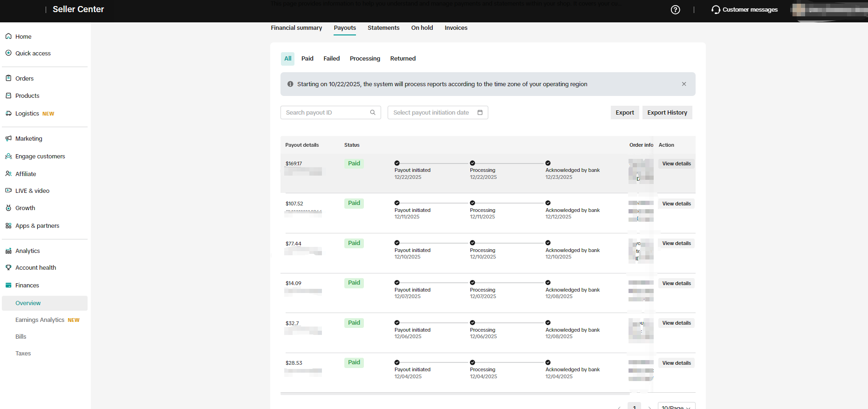This screenshot has width=868, height=409.
Task: Click the Home icon in sidebar
Action: pyautogui.click(x=8, y=36)
